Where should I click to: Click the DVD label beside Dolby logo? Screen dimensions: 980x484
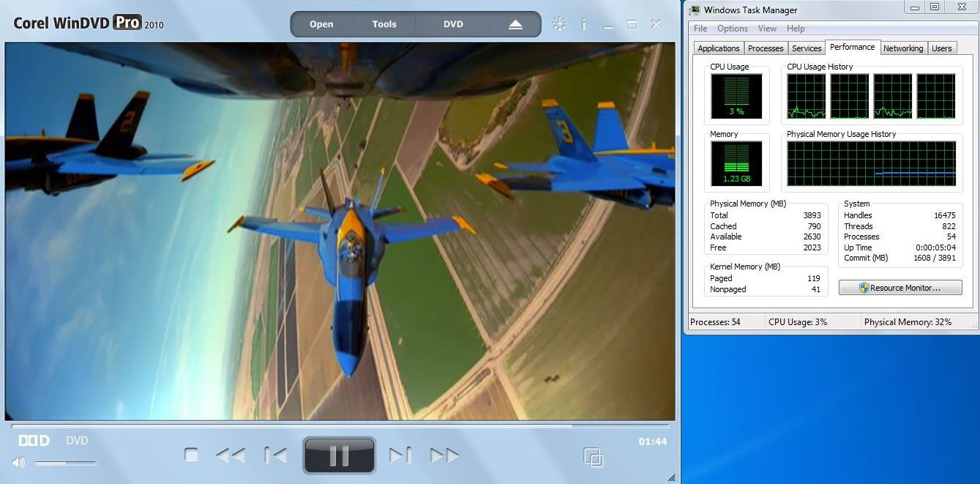coord(77,441)
